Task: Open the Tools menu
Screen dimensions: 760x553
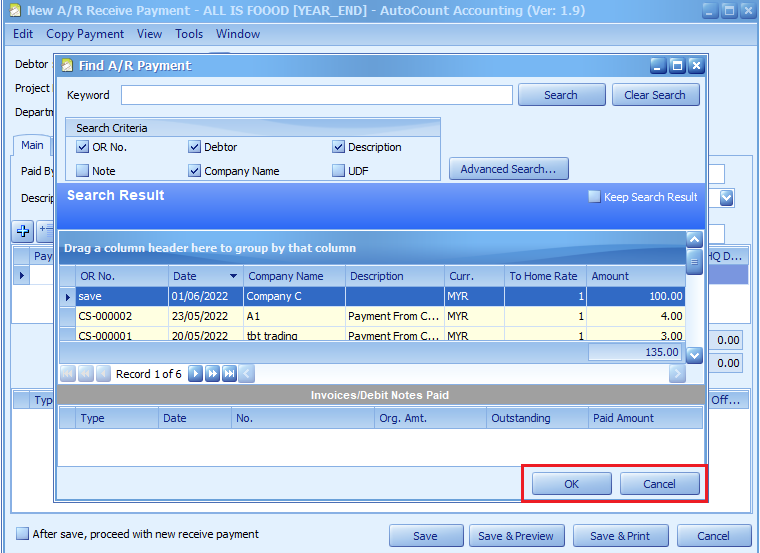Action: click(189, 34)
